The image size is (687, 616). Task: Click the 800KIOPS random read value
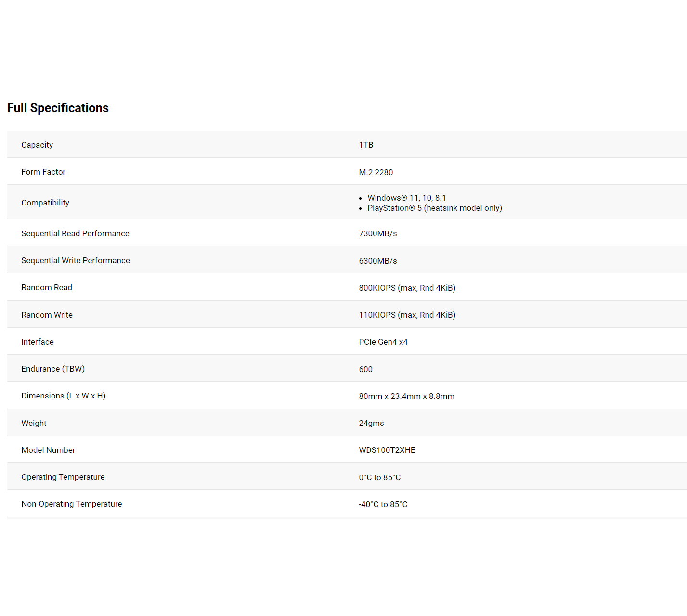click(x=407, y=288)
